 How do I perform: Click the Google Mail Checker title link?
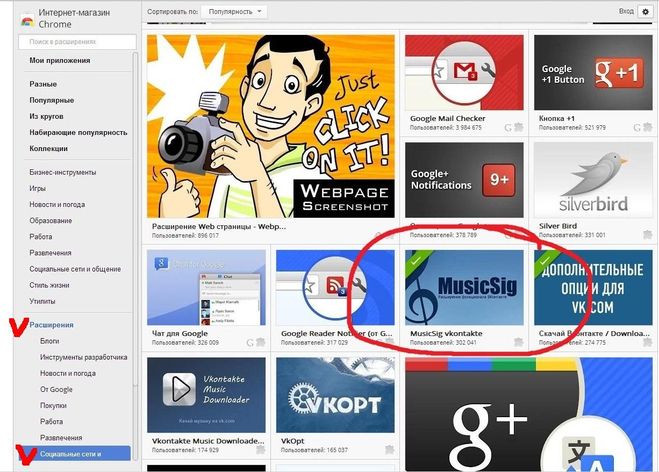448,119
